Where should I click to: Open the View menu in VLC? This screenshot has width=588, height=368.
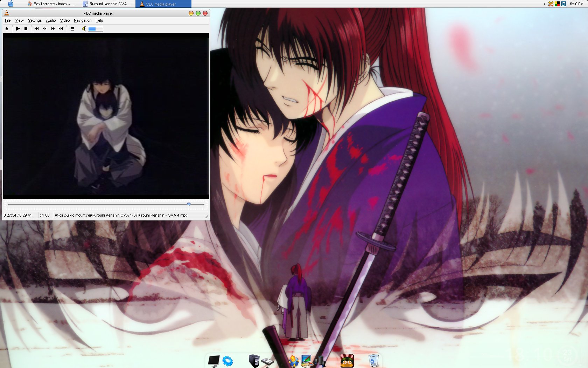coord(19,21)
